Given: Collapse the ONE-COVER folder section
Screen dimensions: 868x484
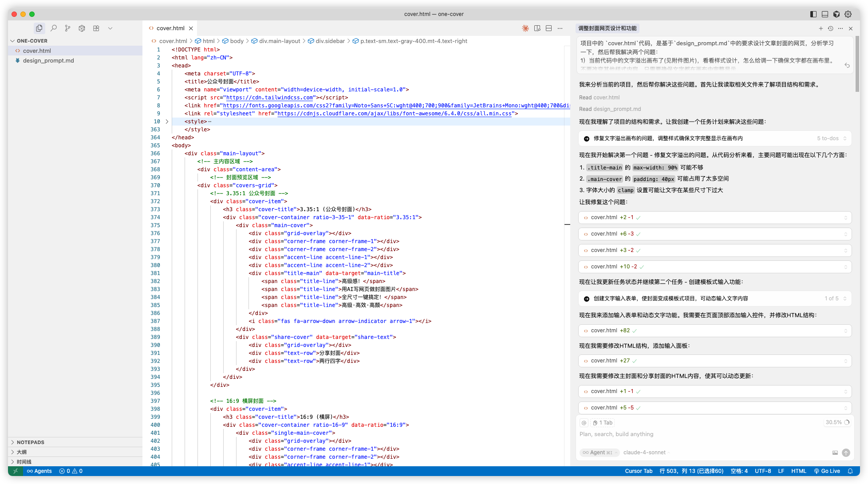Looking at the screenshot, I should coord(75,41).
